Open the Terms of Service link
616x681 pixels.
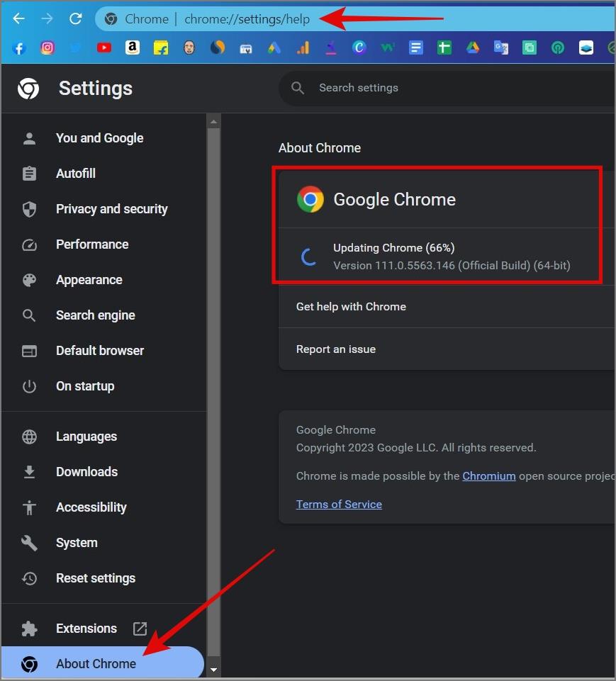click(x=339, y=505)
